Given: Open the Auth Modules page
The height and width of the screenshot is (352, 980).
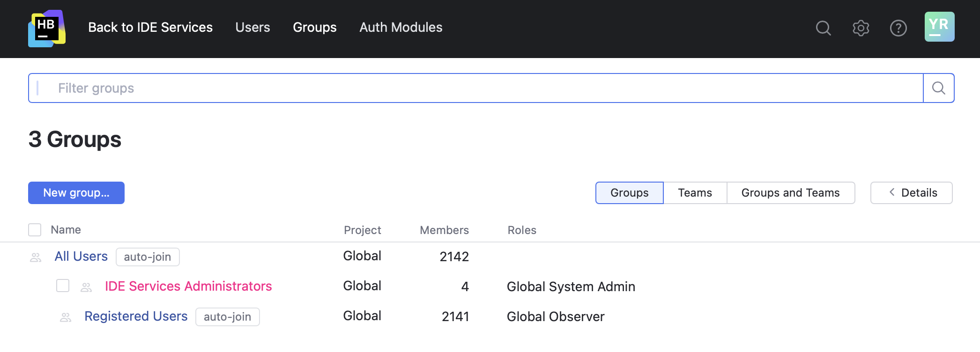Looking at the screenshot, I should [401, 27].
